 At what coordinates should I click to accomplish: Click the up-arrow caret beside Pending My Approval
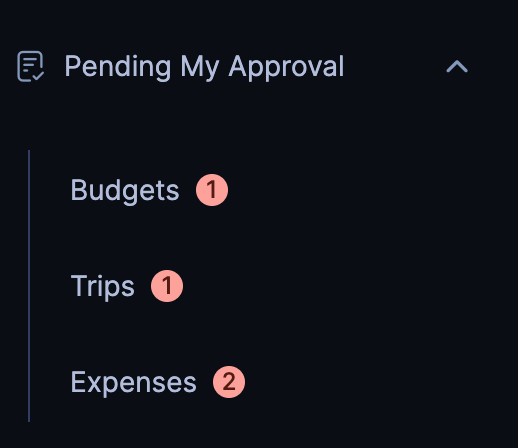tap(457, 67)
